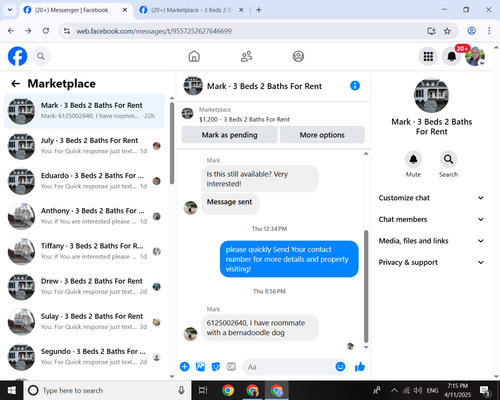Open Task View on taskbar
The height and width of the screenshot is (400, 500).
[x=203, y=390]
